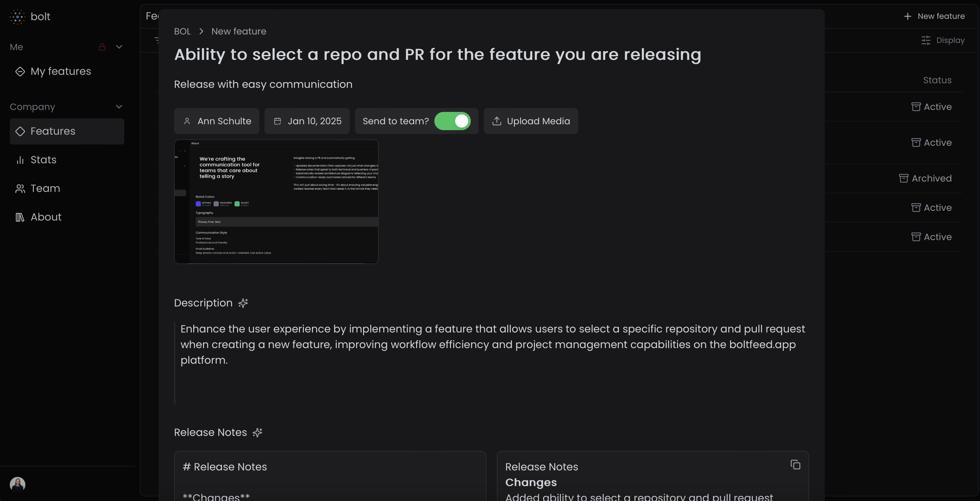Copy release notes with the copy icon
The image size is (980, 501).
[x=795, y=465]
